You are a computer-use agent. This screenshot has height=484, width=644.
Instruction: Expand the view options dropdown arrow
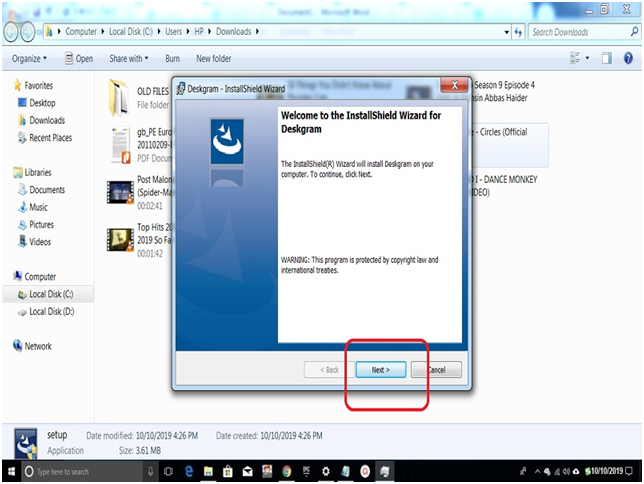[587, 58]
